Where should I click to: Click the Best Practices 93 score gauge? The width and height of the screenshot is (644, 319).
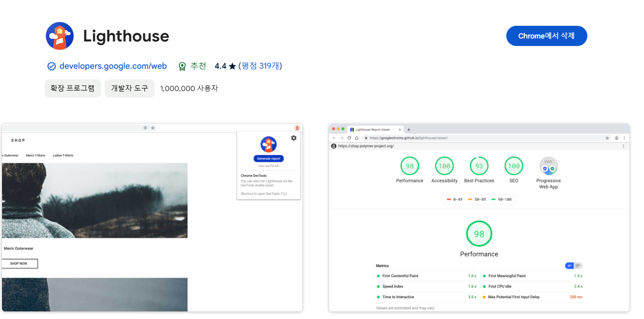click(x=479, y=166)
